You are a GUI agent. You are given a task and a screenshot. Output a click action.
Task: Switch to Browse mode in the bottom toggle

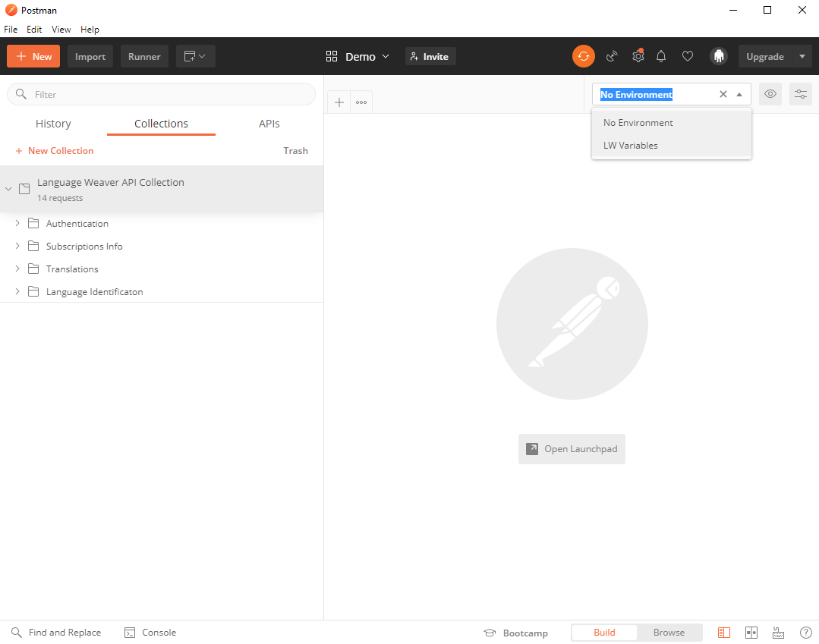coord(669,633)
